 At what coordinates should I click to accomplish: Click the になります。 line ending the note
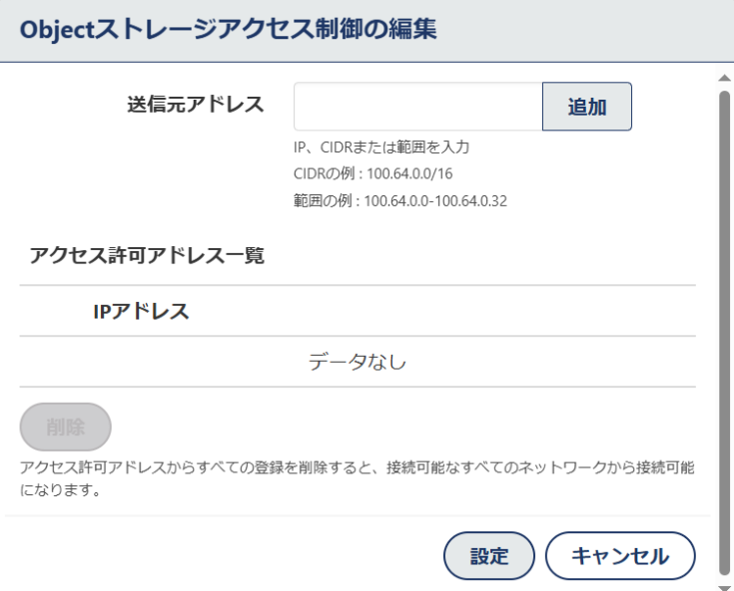[x=60, y=490]
